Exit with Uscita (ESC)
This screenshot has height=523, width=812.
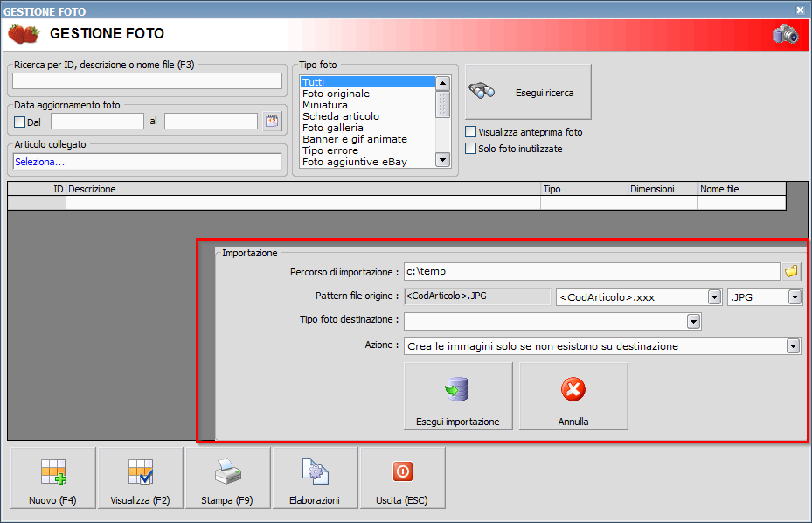click(402, 478)
